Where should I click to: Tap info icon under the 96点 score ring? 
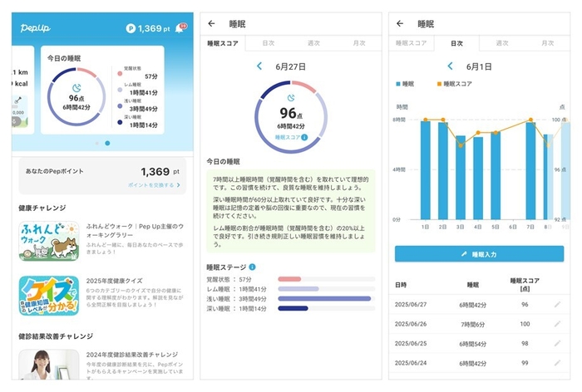(304, 137)
